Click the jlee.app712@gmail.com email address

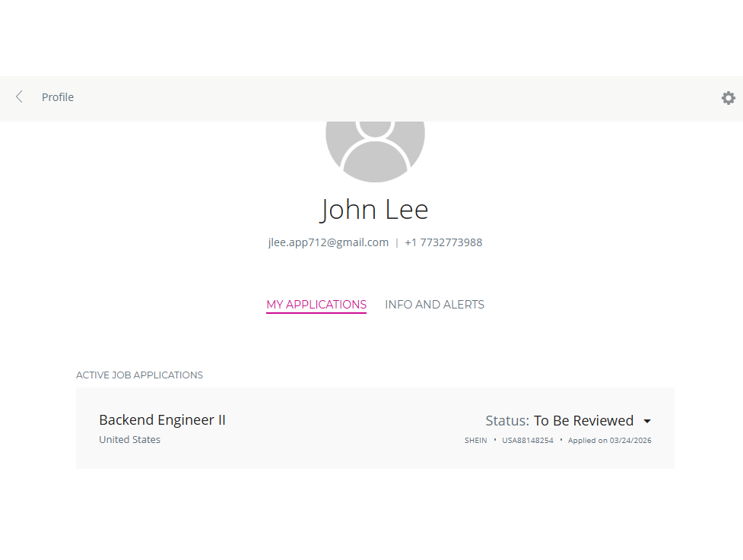tap(328, 242)
